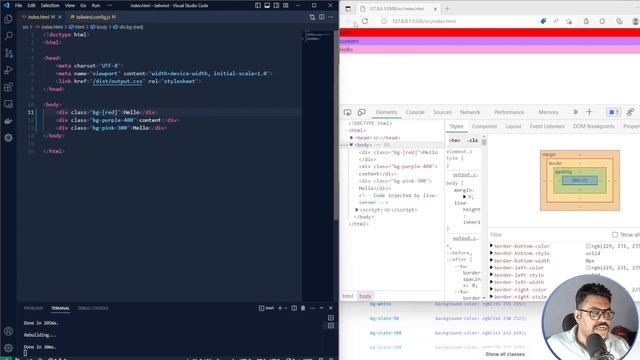Open the Remote Explorer icon in activity bar
The height and width of the screenshot is (360, 640).
[8, 104]
